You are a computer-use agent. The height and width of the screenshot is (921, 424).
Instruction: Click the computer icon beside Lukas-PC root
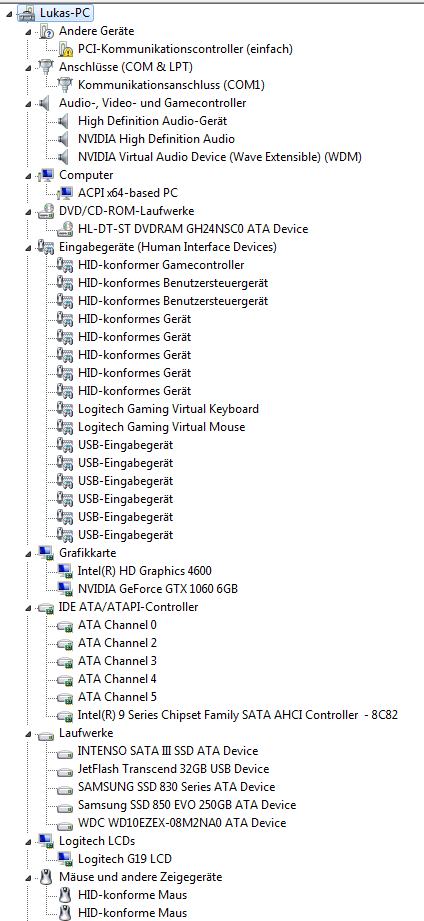28,13
